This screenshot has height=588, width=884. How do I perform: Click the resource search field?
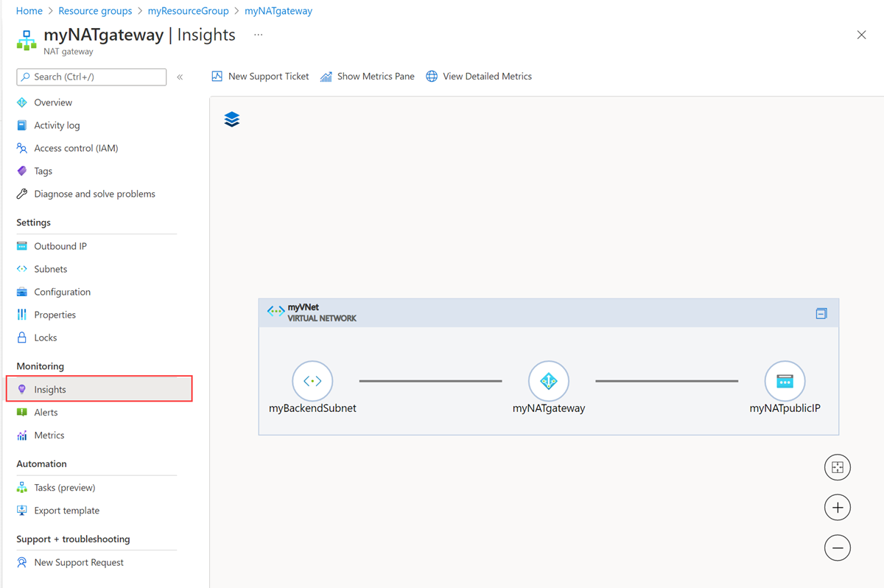click(x=91, y=77)
